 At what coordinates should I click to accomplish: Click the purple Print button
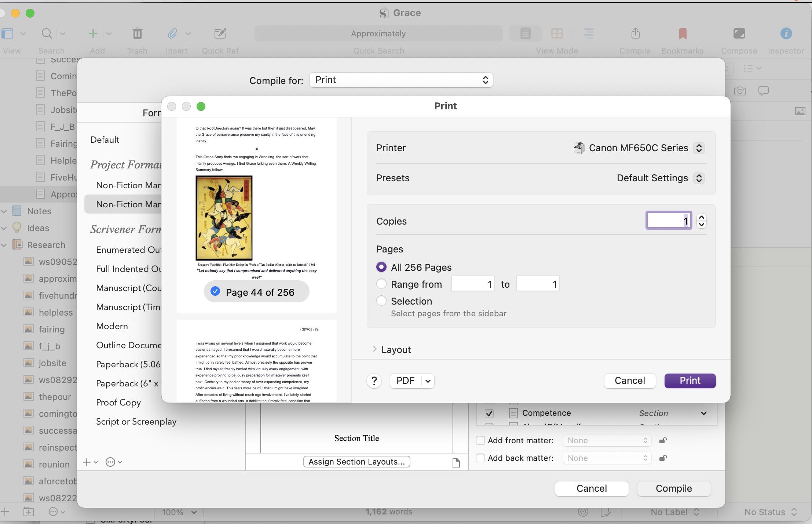point(690,381)
